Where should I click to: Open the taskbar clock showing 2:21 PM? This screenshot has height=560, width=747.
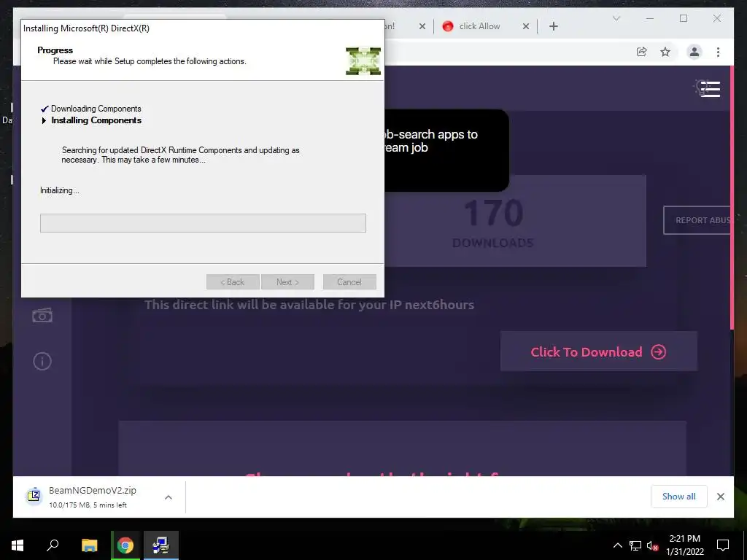click(684, 545)
